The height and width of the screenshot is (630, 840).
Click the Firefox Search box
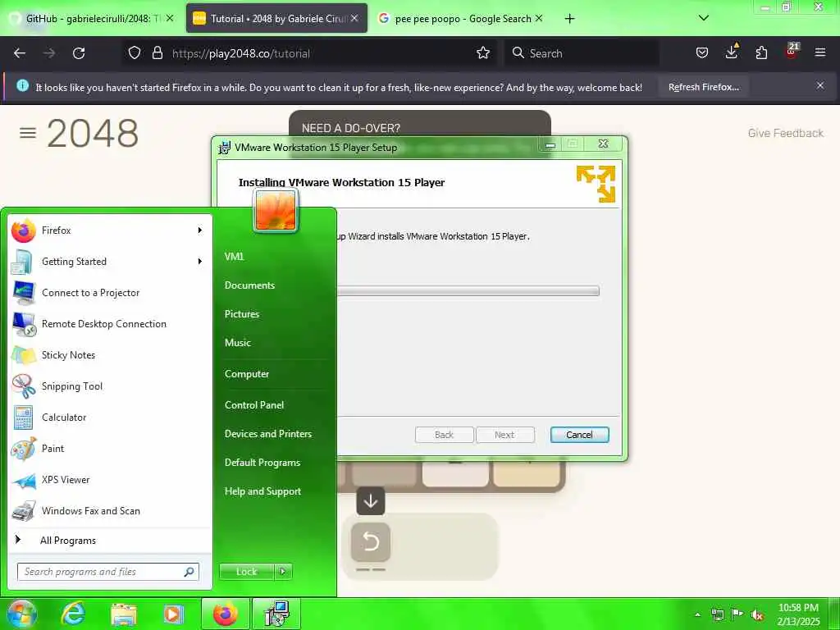pyautogui.click(x=582, y=53)
